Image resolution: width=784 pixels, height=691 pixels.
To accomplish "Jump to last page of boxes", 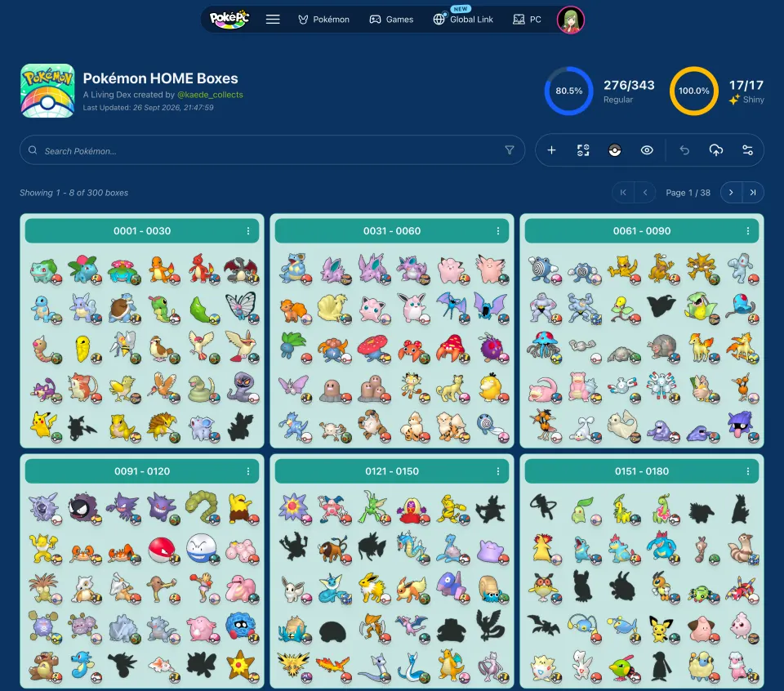I will (x=753, y=193).
